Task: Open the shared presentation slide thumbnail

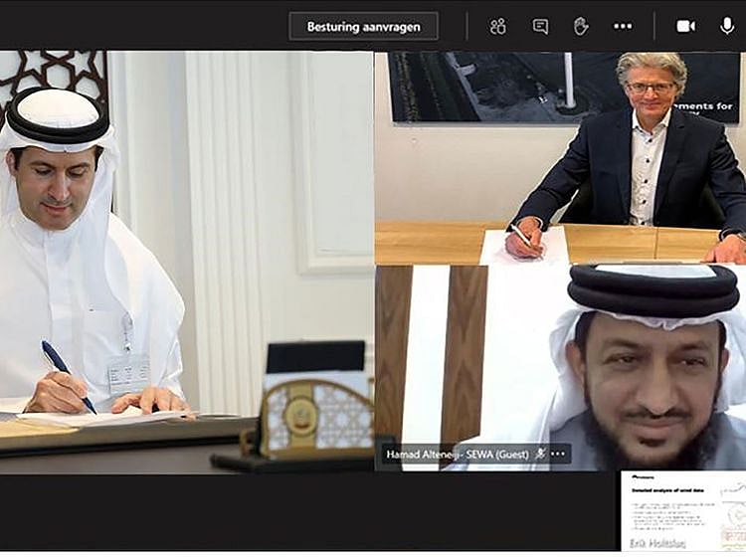Action: coord(683,510)
